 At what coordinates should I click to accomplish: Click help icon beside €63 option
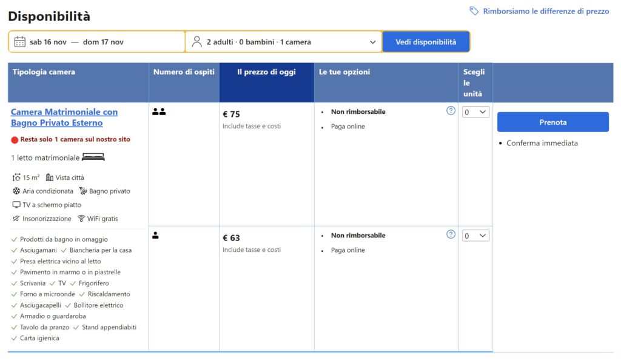pos(451,234)
